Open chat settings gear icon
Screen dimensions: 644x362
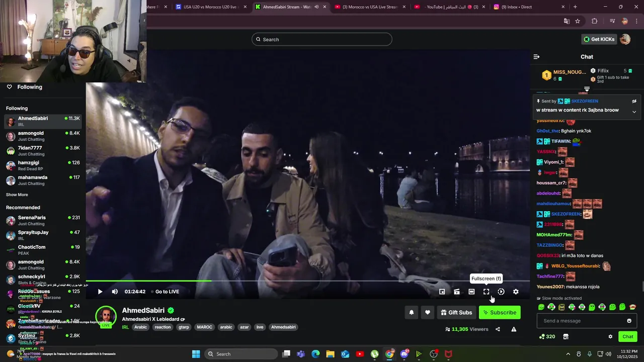pos(610,336)
